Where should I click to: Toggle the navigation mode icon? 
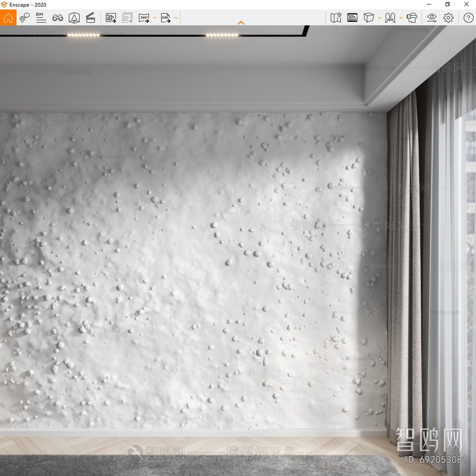click(390, 18)
